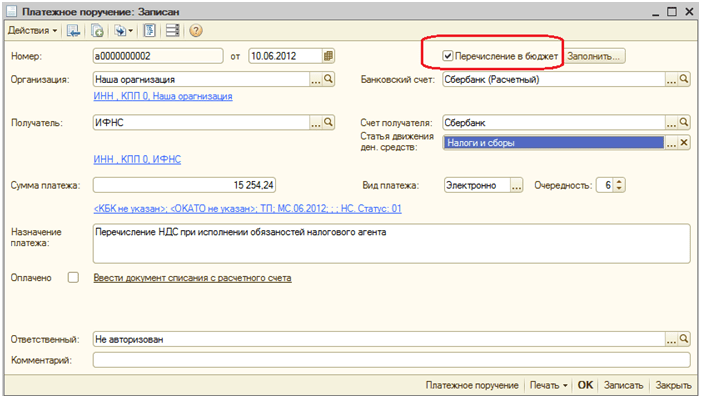Image resolution: width=702 pixels, height=398 pixels.
Task: Uncheck Перечисление в бюджет checkbox
Action: (447, 56)
